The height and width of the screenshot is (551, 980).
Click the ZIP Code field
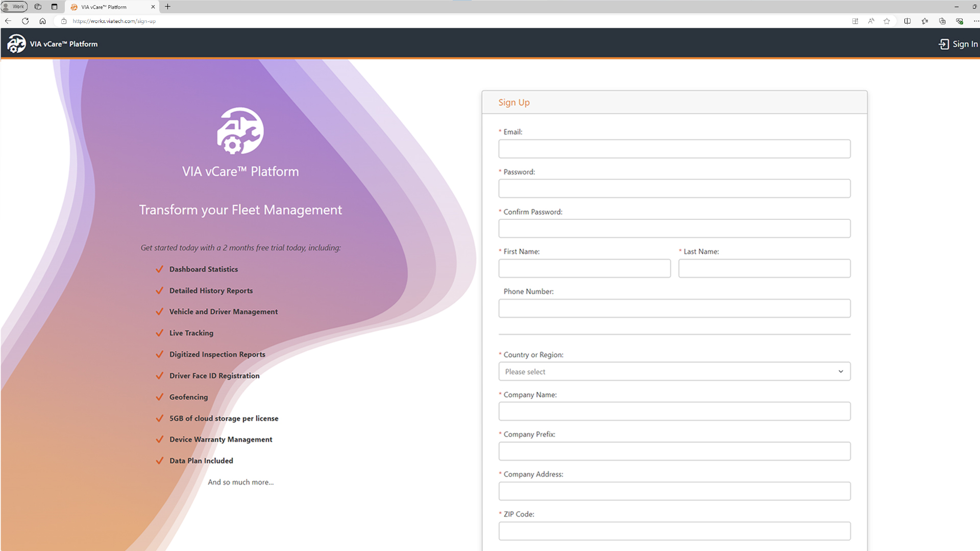674,531
